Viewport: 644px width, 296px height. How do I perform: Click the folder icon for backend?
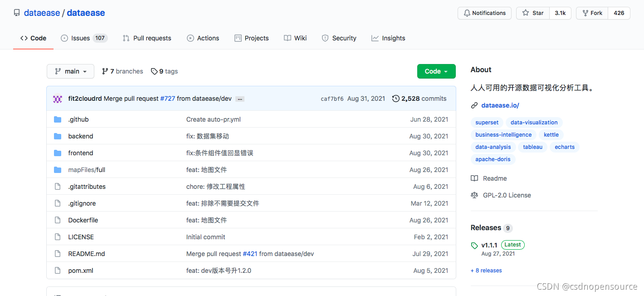[x=58, y=136]
